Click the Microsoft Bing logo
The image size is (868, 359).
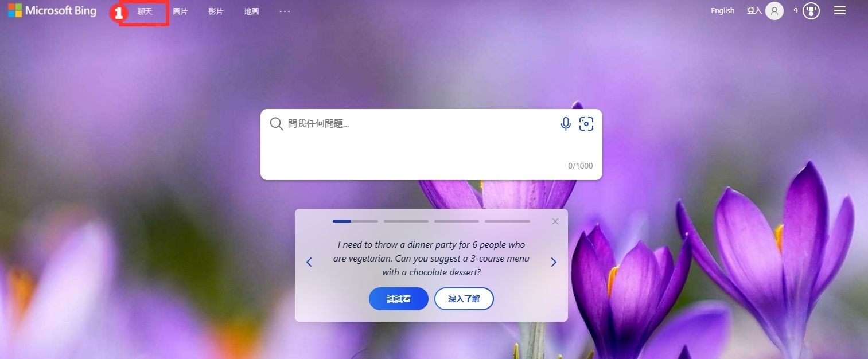52,10
